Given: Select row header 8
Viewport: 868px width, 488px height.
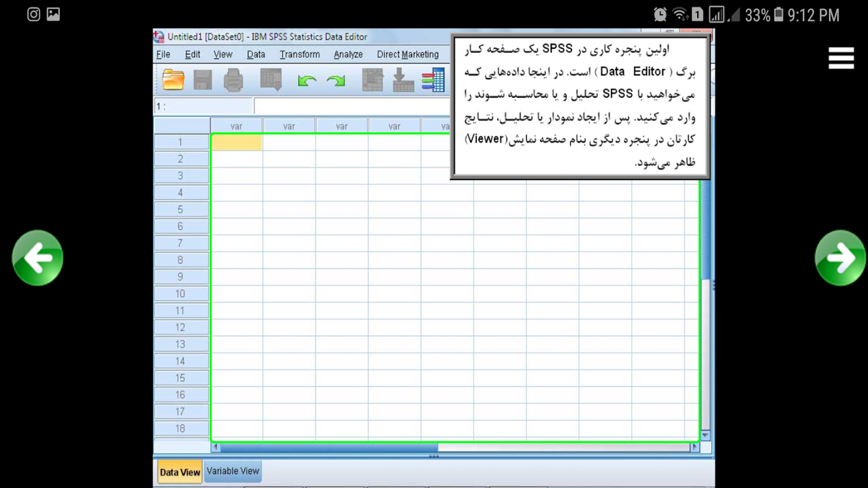Looking at the screenshot, I should [x=181, y=260].
